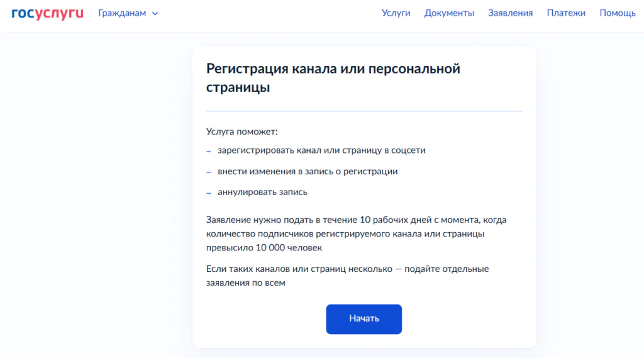Click the 'Услуга поможет:' label
Image resolution: width=644 pixels, height=358 pixels.
pos(242,131)
